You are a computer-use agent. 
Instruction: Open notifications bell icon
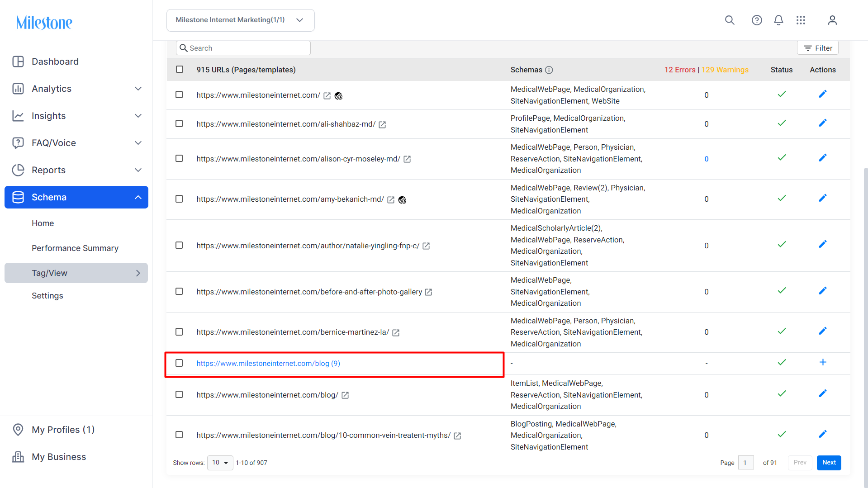[x=778, y=20]
